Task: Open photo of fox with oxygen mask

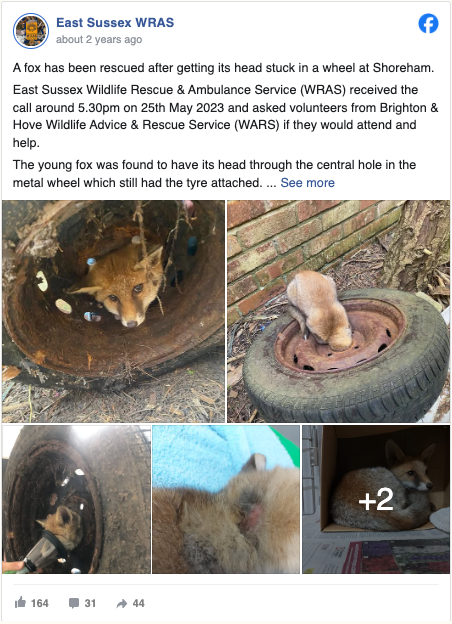Action: click(76, 499)
